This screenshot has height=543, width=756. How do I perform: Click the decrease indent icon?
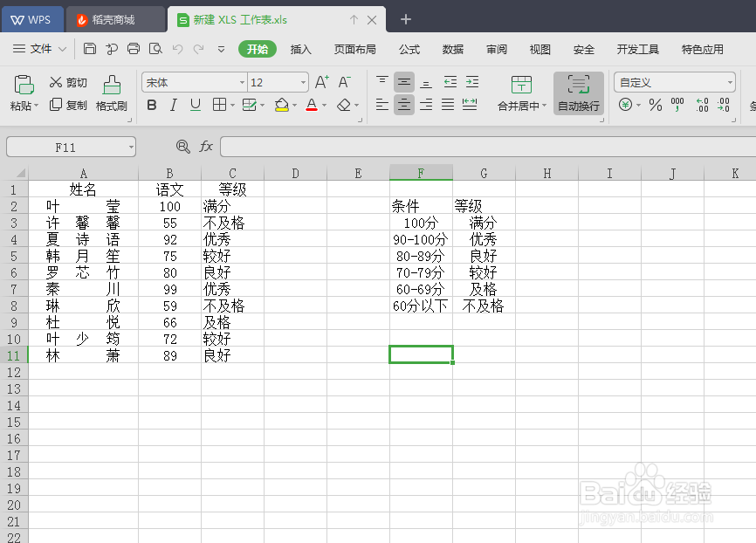(450, 82)
